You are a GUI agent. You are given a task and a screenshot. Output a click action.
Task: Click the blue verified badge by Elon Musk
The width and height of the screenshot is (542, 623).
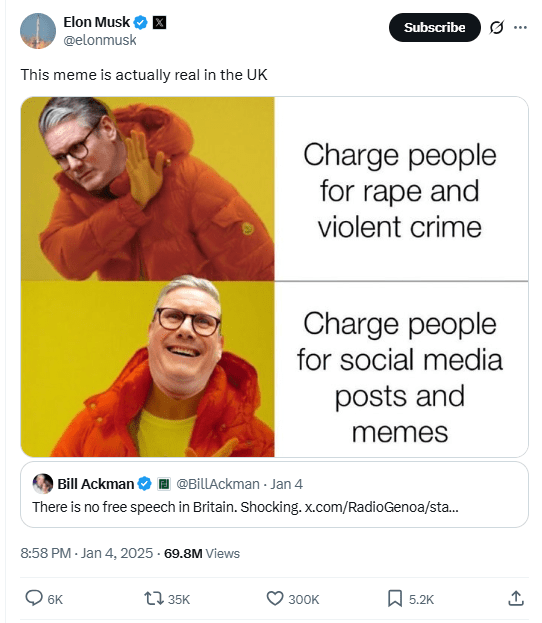pyautogui.click(x=140, y=22)
